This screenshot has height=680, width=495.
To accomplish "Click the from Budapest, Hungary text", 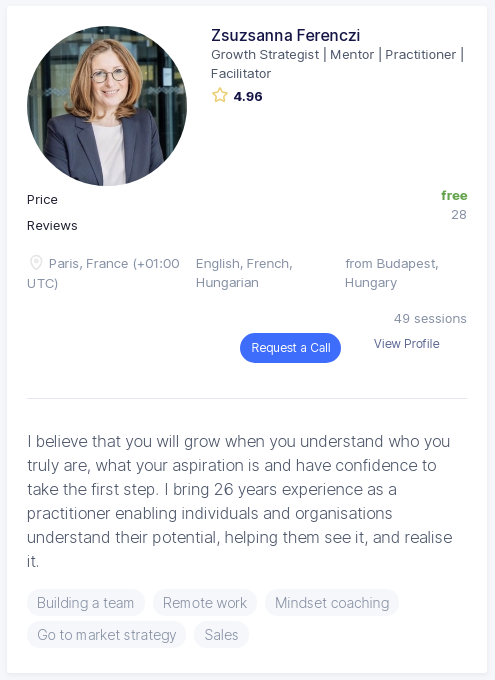I will pyautogui.click(x=392, y=273).
